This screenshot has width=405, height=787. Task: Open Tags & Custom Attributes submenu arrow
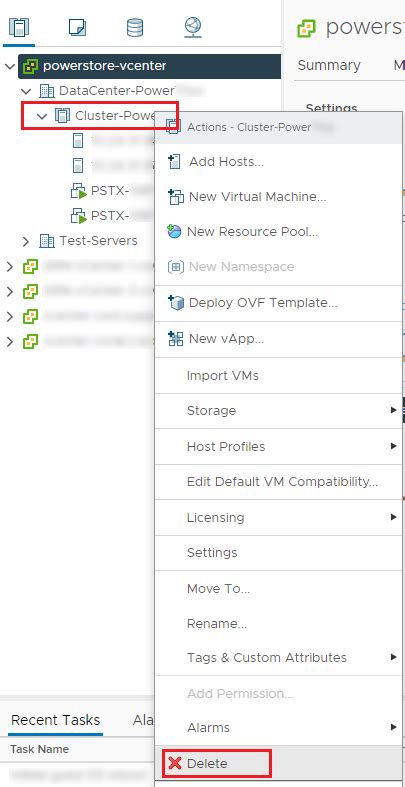393,657
